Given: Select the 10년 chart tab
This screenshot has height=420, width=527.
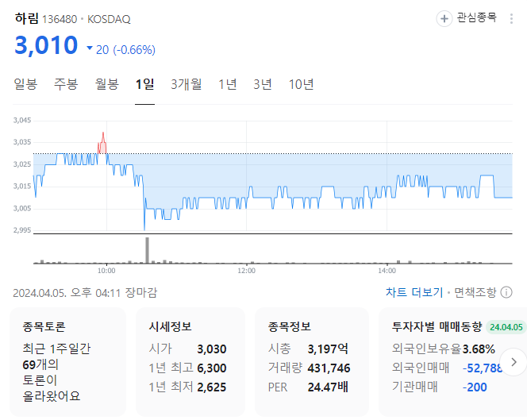Looking at the screenshot, I should click(x=301, y=84).
